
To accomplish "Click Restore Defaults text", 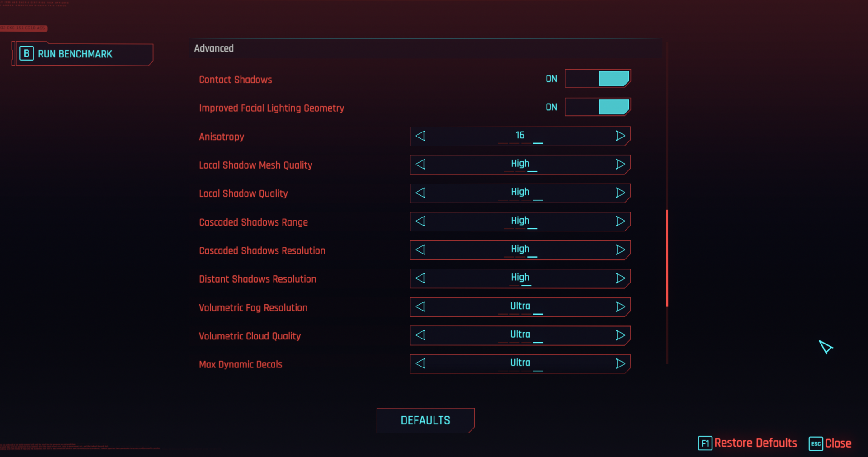I will click(x=755, y=443).
